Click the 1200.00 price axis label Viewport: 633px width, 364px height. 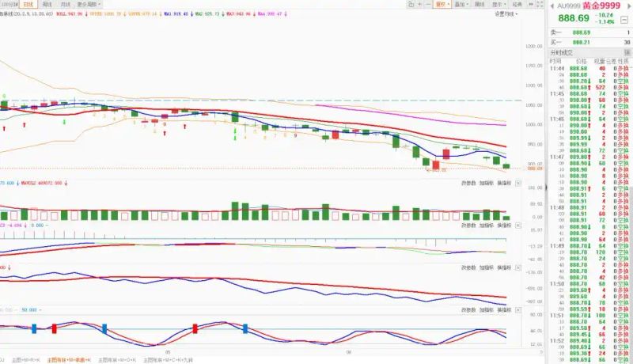click(x=533, y=47)
